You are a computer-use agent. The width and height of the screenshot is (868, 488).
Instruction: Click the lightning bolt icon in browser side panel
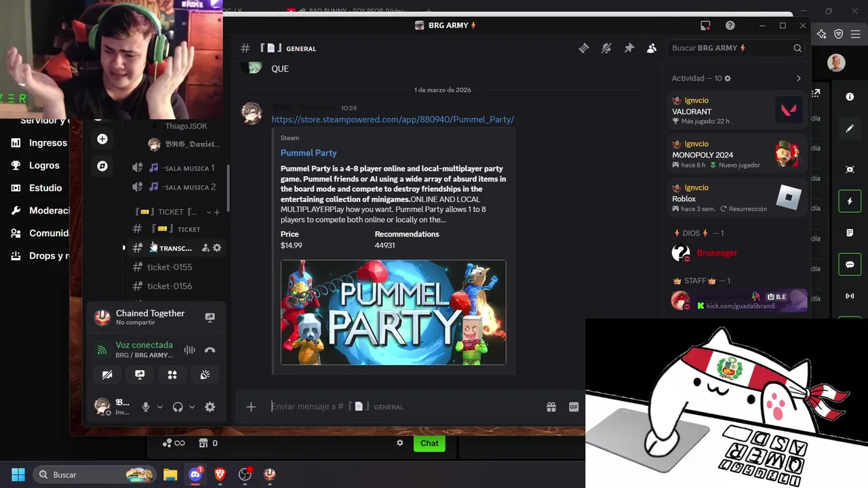[850, 201]
